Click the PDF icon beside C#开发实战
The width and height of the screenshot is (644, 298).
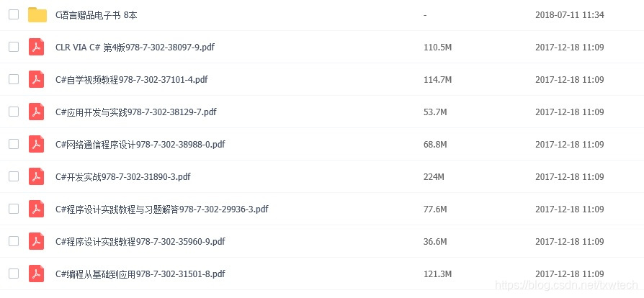tap(37, 177)
